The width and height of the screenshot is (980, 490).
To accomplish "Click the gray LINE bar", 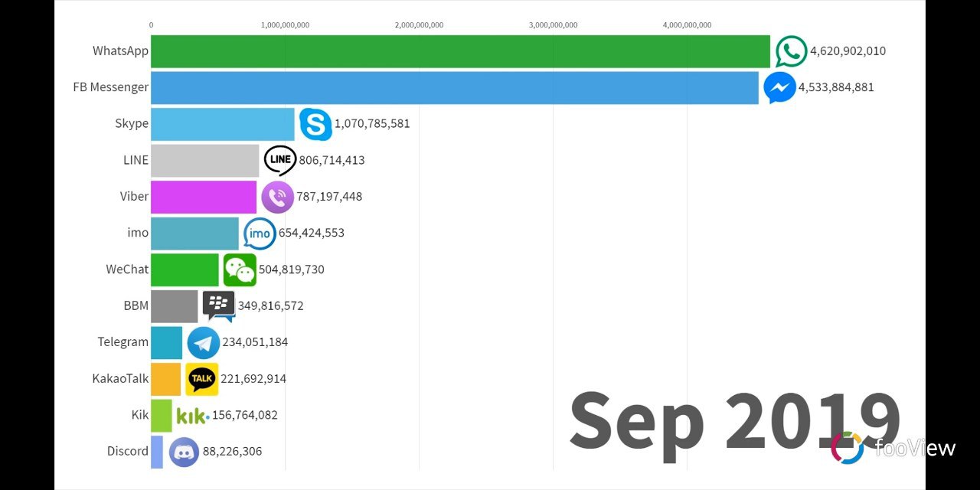I will (205, 160).
